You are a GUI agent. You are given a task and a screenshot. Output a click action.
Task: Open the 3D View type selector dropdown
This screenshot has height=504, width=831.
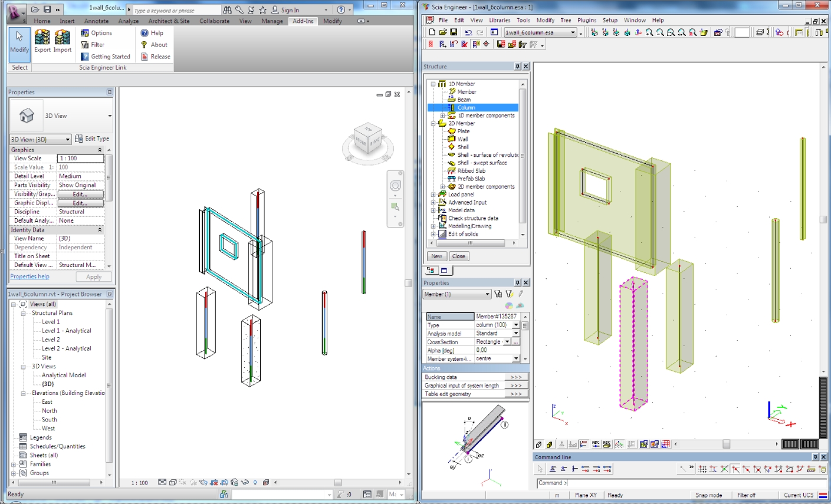click(x=110, y=116)
